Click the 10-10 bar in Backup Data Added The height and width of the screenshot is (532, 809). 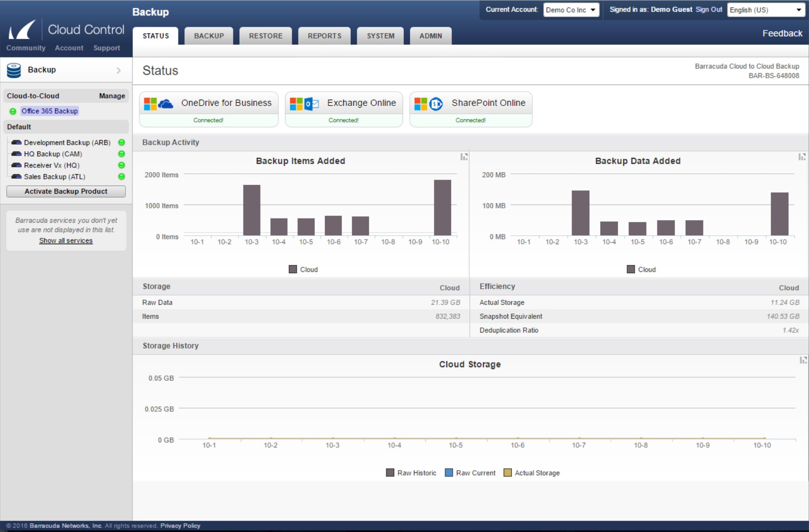(780, 214)
